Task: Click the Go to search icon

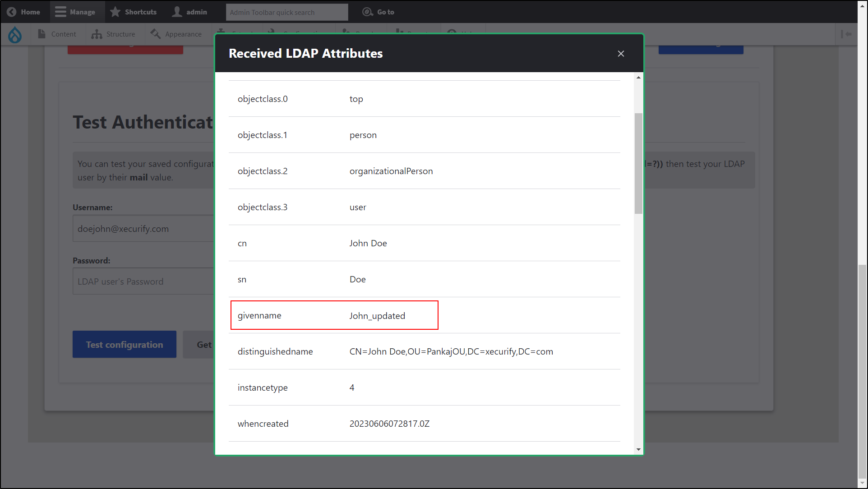Action: [x=368, y=12]
